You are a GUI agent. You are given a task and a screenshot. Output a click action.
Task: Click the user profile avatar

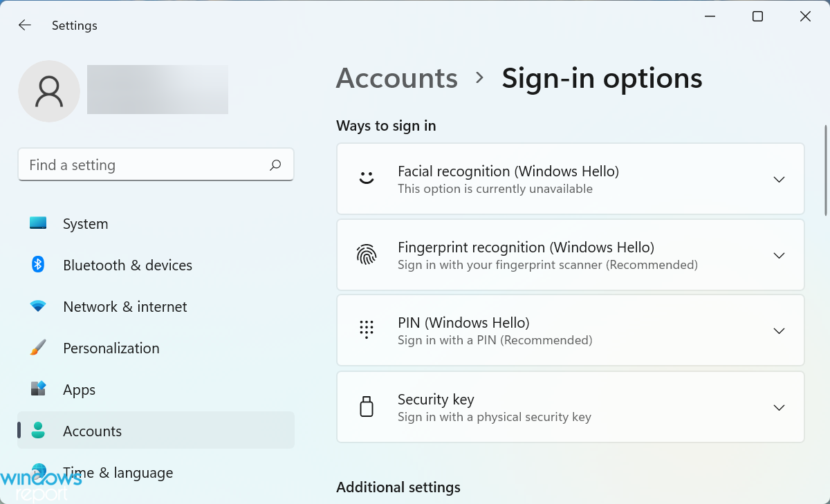tap(49, 91)
